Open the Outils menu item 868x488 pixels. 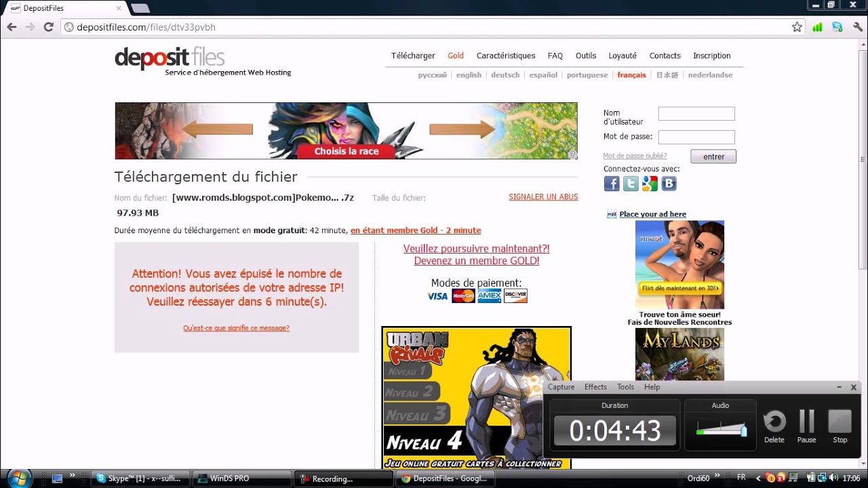point(586,56)
